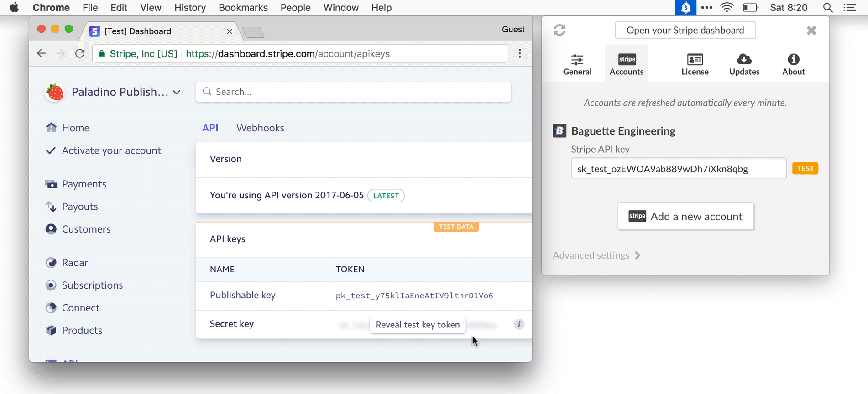Switch to the General preferences tab
Viewport: 868px width, 394px height.
[577, 64]
